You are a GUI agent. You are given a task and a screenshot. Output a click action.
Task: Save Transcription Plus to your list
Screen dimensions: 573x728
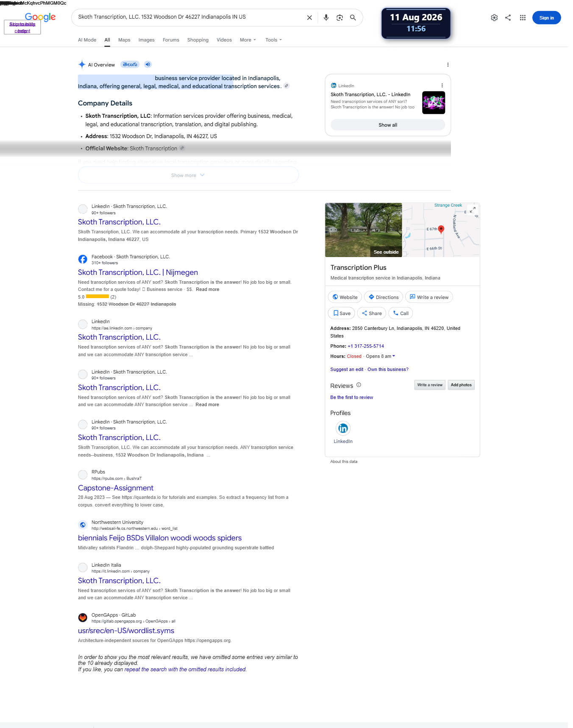tap(342, 313)
